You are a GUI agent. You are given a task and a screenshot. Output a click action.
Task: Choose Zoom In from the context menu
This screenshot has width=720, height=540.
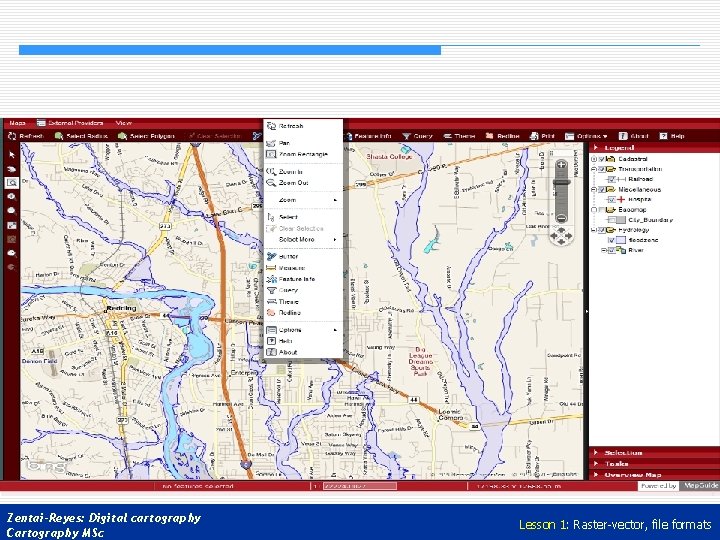[x=304, y=171]
